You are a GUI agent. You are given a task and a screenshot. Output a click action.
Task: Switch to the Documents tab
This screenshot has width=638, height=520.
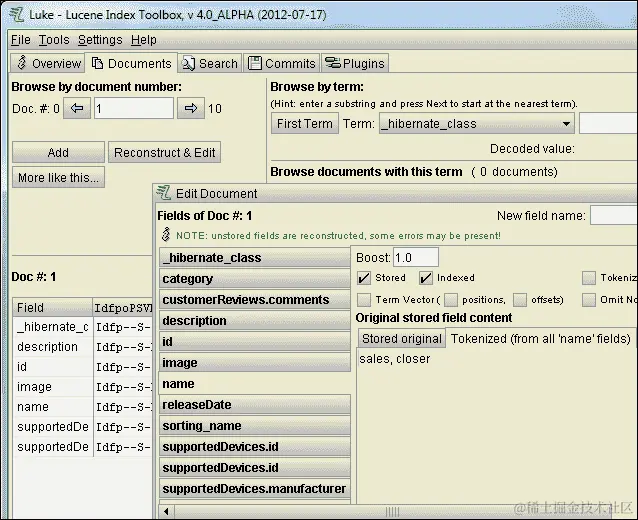pyautogui.click(x=131, y=63)
